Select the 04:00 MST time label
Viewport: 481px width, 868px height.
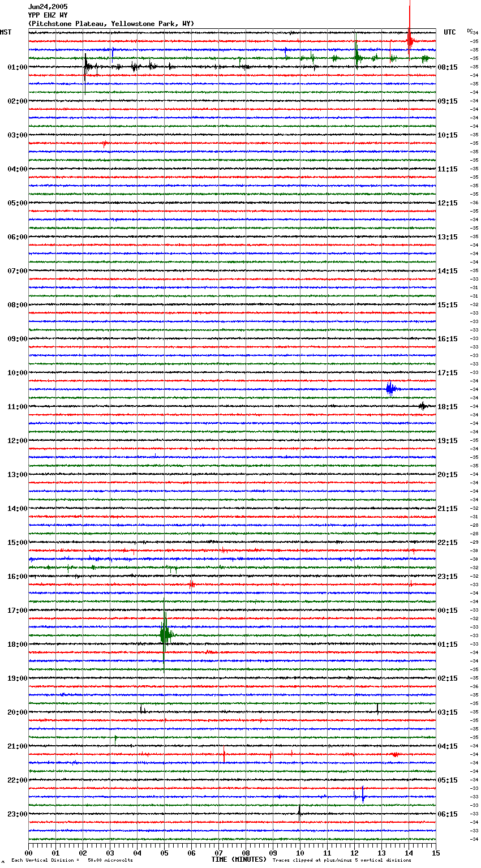18,169
